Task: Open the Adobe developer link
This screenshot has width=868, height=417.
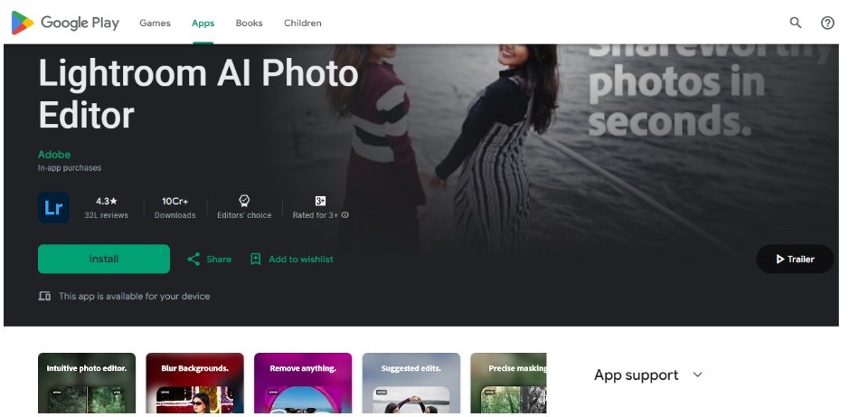Action: tap(54, 155)
